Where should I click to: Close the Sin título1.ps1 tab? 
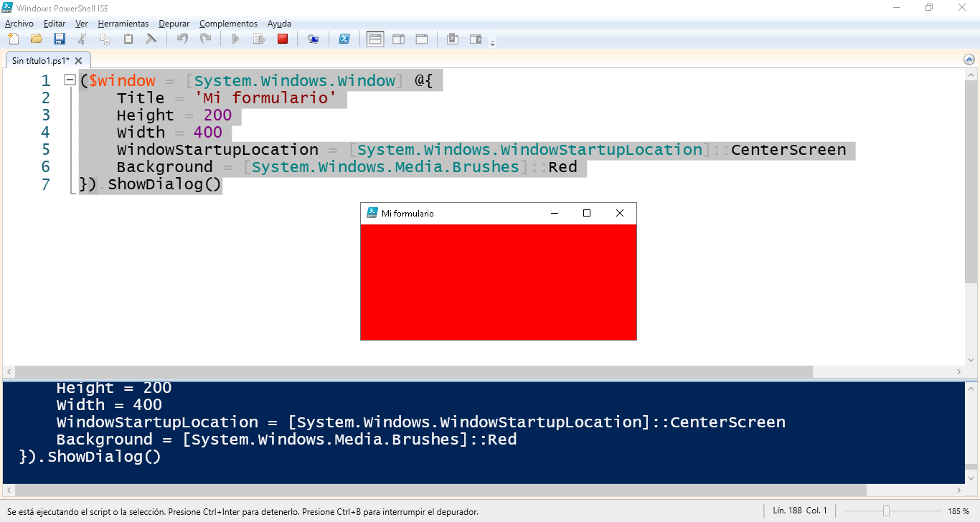point(79,61)
